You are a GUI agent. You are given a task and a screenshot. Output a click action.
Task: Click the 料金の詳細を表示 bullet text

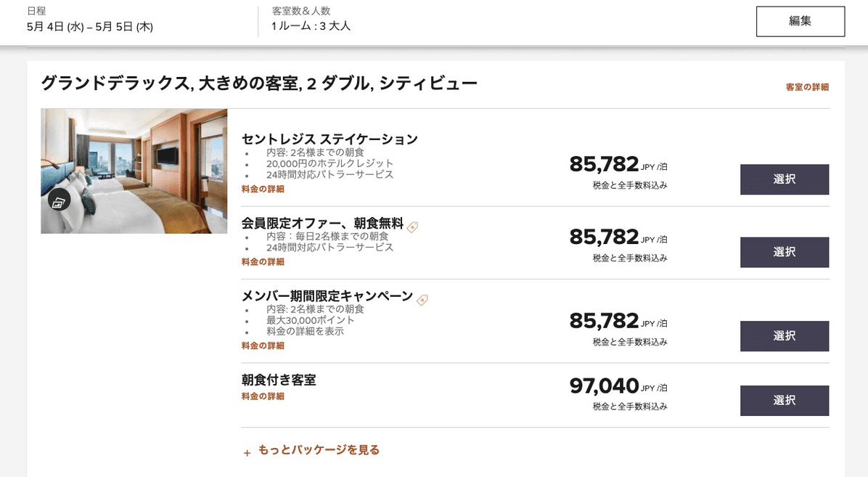pos(305,331)
